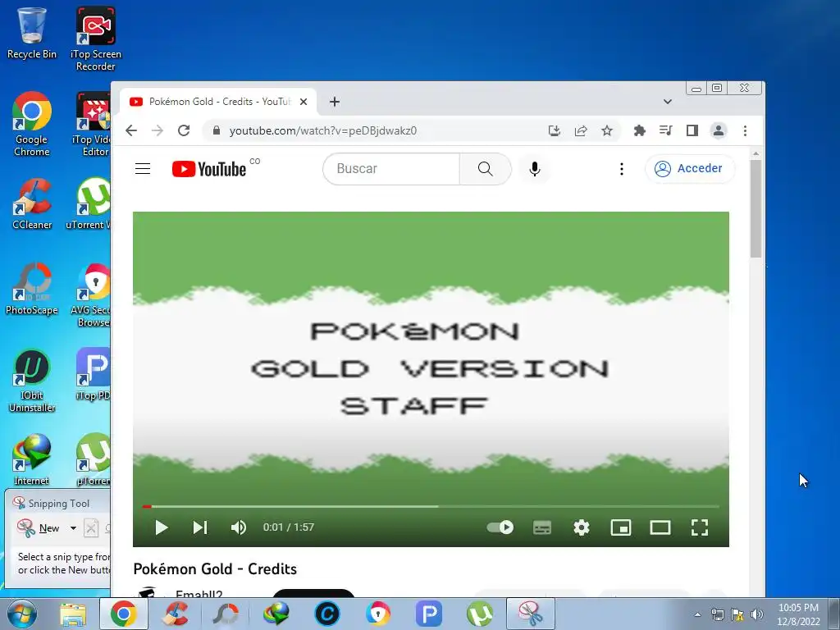Show hidden tray icons arrow
The width and height of the screenshot is (840, 630).
(x=697, y=614)
